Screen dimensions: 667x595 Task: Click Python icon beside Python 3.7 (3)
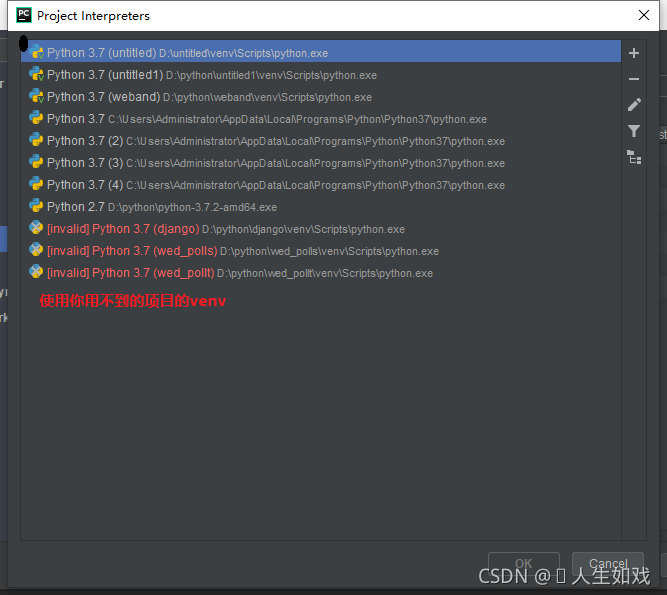pyautogui.click(x=36, y=162)
